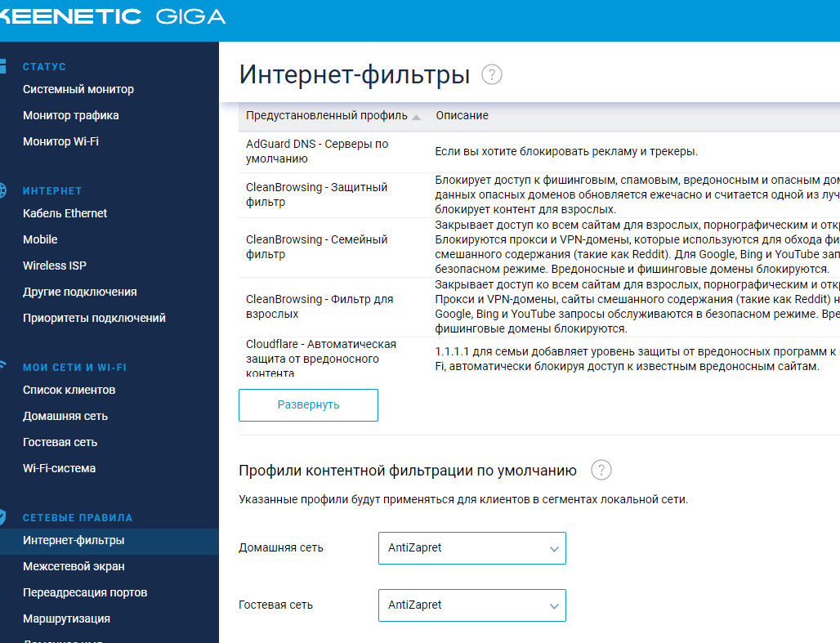
Task: Open the Гостевая сеть AntiZapret dropdown
Action: (472, 605)
